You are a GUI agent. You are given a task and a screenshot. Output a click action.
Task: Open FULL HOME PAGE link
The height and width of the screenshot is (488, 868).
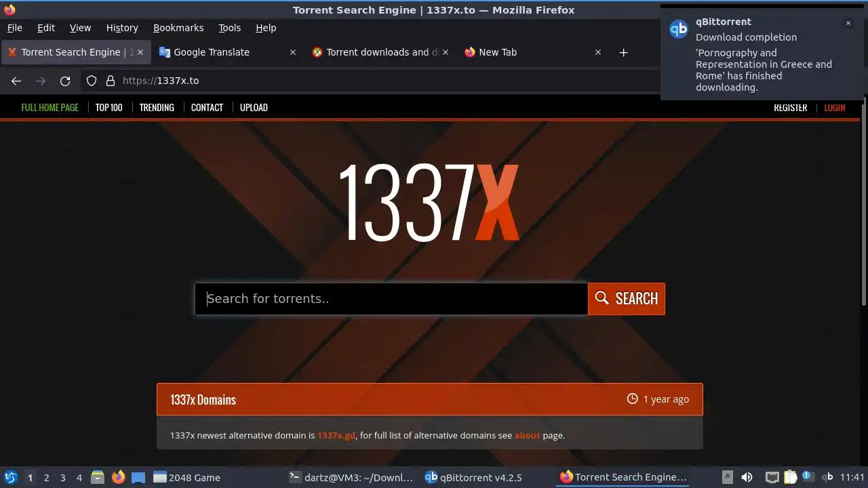[x=50, y=108]
